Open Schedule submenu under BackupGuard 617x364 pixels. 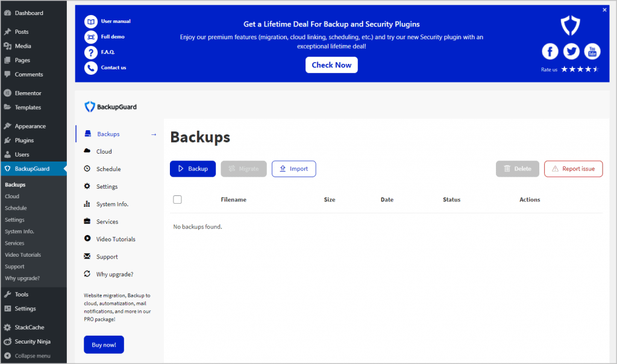(16, 208)
